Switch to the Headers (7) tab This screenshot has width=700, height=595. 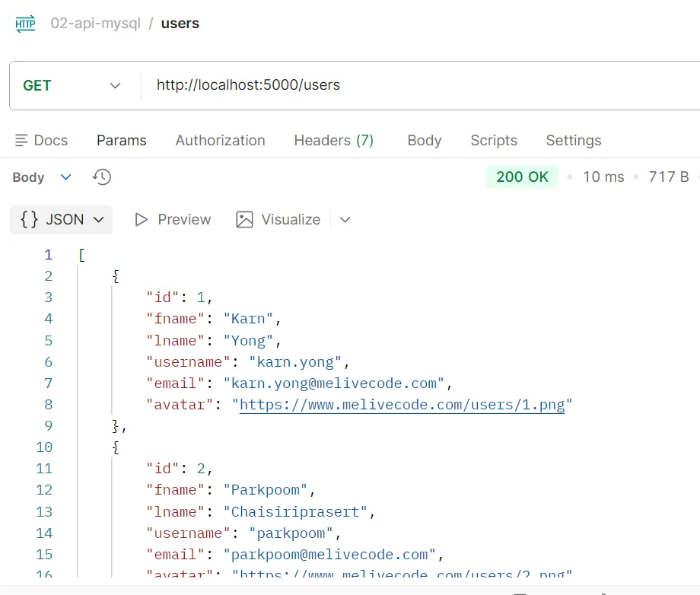coord(333,140)
